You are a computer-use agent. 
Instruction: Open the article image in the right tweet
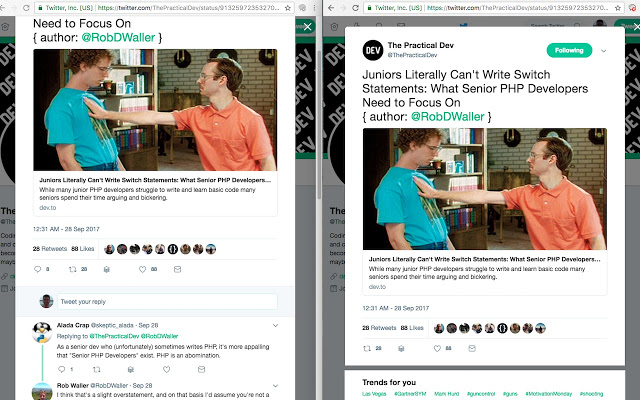pyautogui.click(x=484, y=189)
